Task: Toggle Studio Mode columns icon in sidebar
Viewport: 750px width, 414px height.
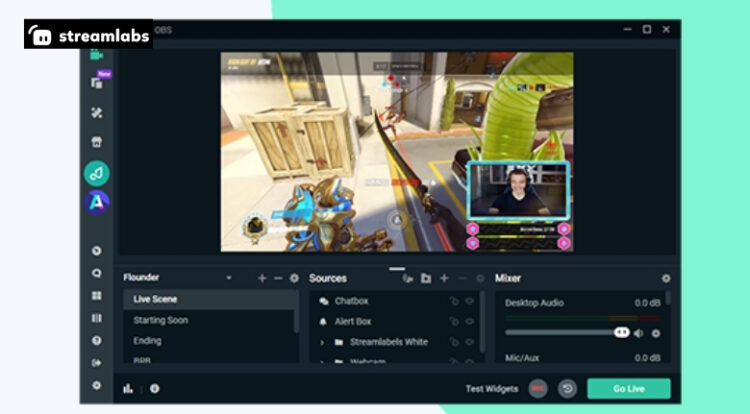Action: [x=97, y=318]
